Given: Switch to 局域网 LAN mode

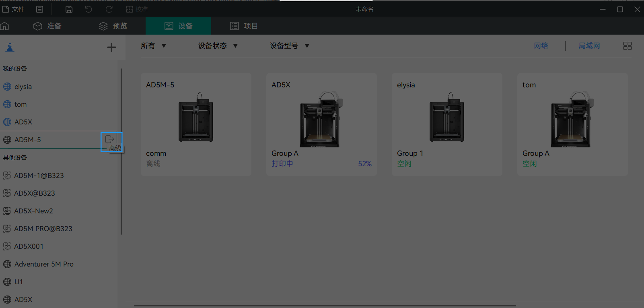Looking at the screenshot, I should [x=589, y=46].
